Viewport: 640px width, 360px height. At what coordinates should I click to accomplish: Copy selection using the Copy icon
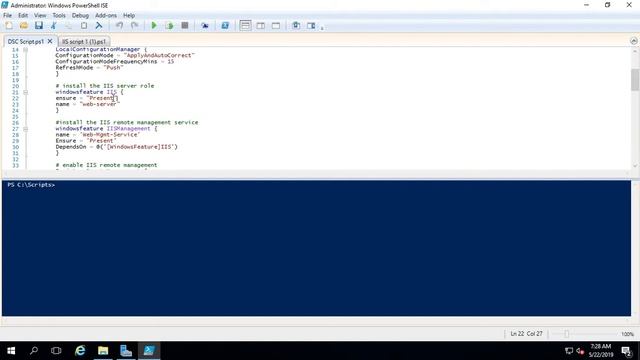69,26
